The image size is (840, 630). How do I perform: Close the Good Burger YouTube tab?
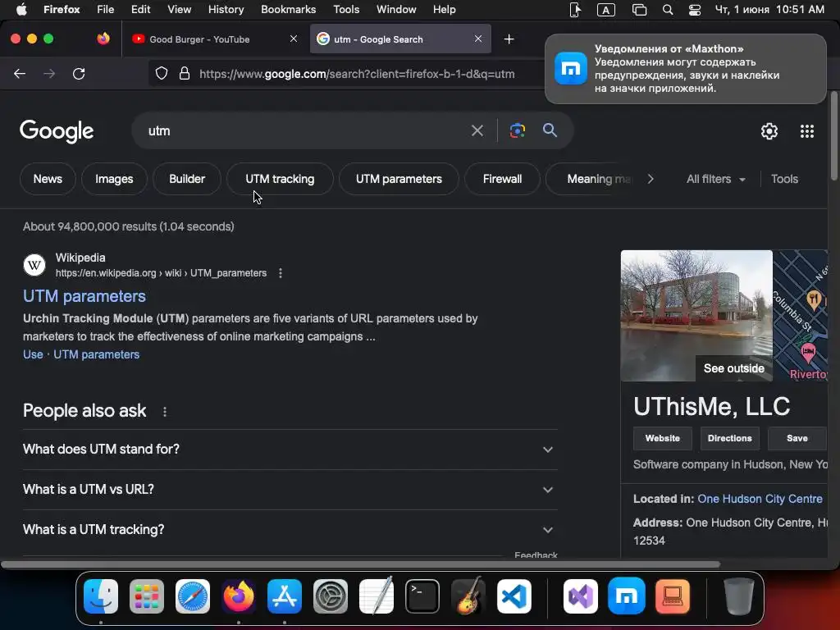294,39
